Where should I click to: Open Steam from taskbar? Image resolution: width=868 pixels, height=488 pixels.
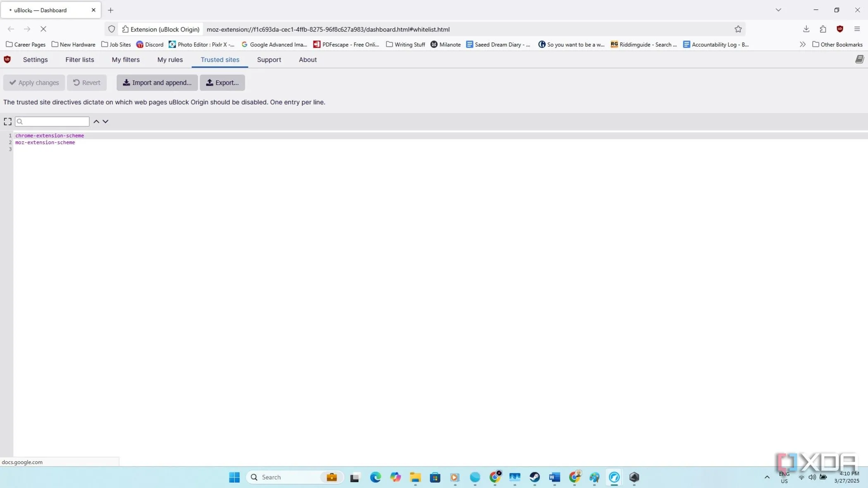tap(534, 477)
